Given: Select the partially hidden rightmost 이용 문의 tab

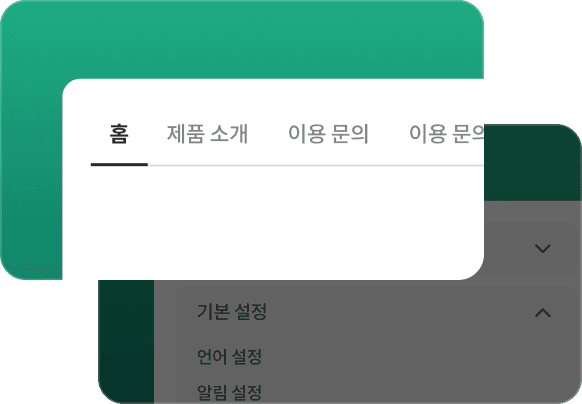Looking at the screenshot, I should click(x=447, y=134).
